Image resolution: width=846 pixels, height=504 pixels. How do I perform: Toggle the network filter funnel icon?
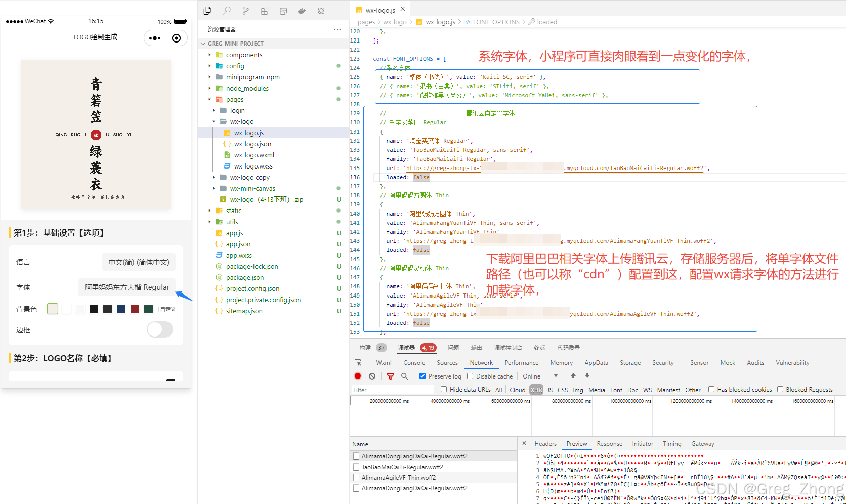[x=391, y=376]
